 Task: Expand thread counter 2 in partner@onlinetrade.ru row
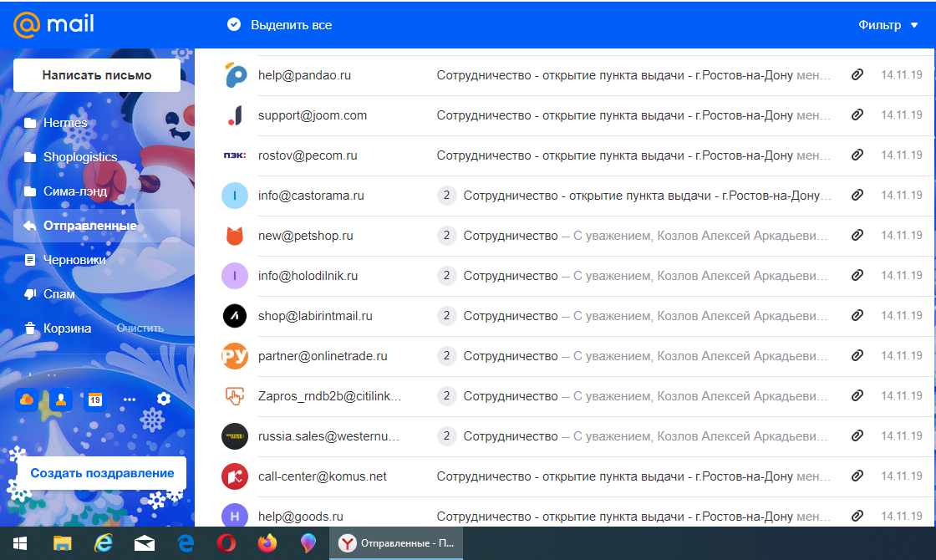(446, 356)
